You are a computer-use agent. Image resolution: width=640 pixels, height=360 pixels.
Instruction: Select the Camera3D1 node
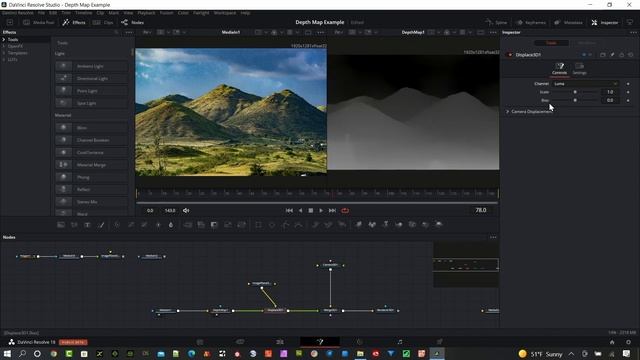[330, 265]
